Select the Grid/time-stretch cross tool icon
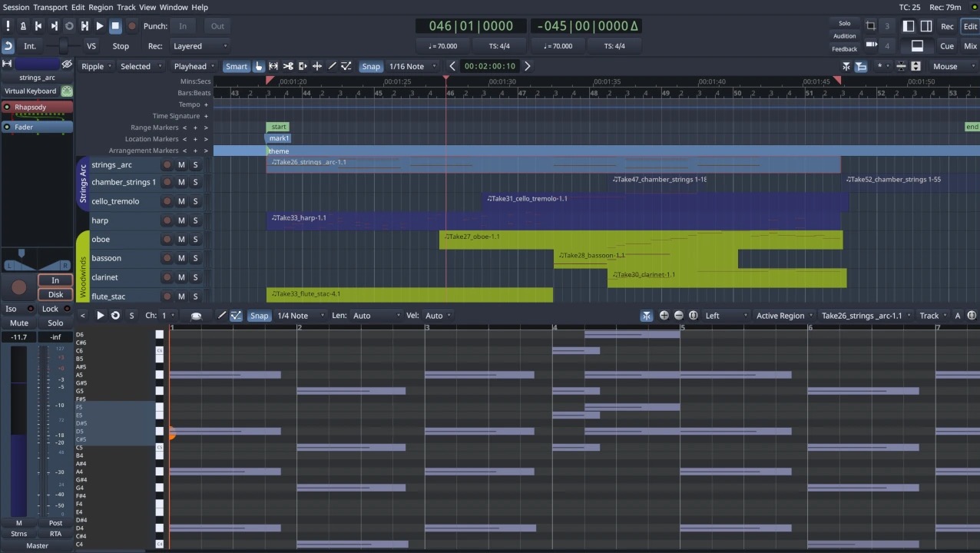The width and height of the screenshot is (980, 553). coord(317,66)
